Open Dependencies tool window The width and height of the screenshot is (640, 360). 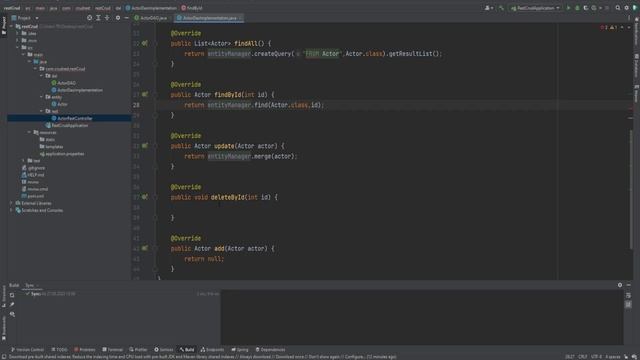[270, 350]
